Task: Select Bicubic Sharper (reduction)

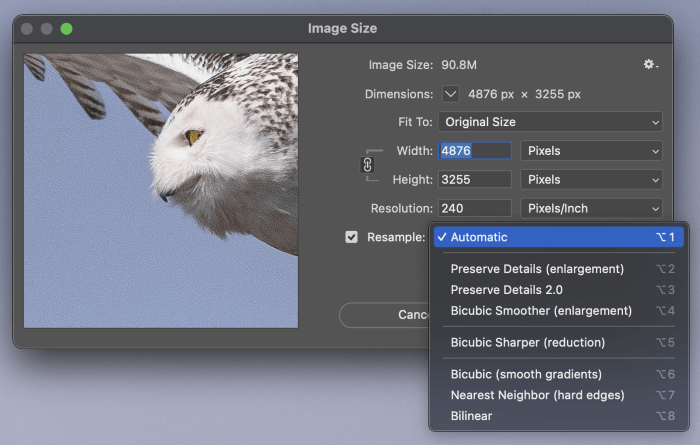Action: click(x=527, y=342)
